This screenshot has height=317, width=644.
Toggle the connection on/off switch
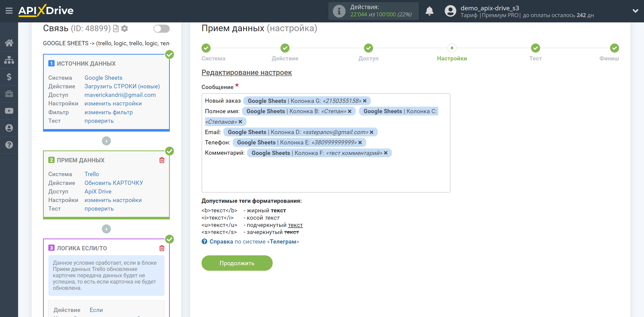pos(162,29)
